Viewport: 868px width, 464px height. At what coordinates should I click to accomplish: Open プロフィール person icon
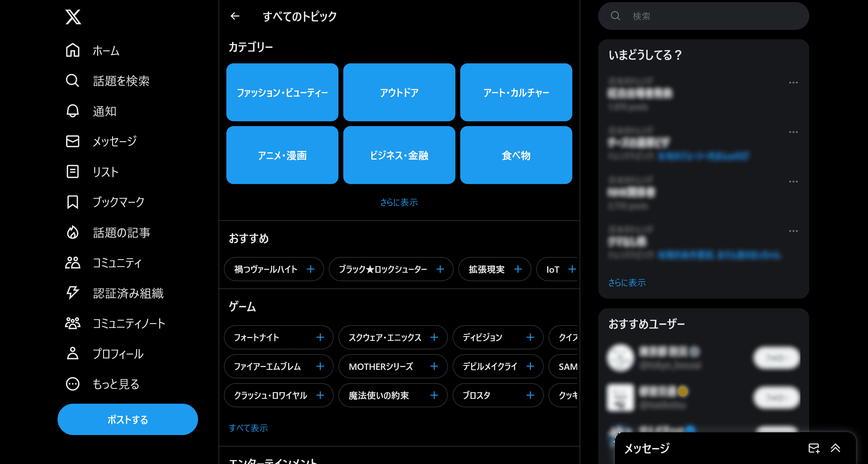pyautogui.click(x=72, y=353)
